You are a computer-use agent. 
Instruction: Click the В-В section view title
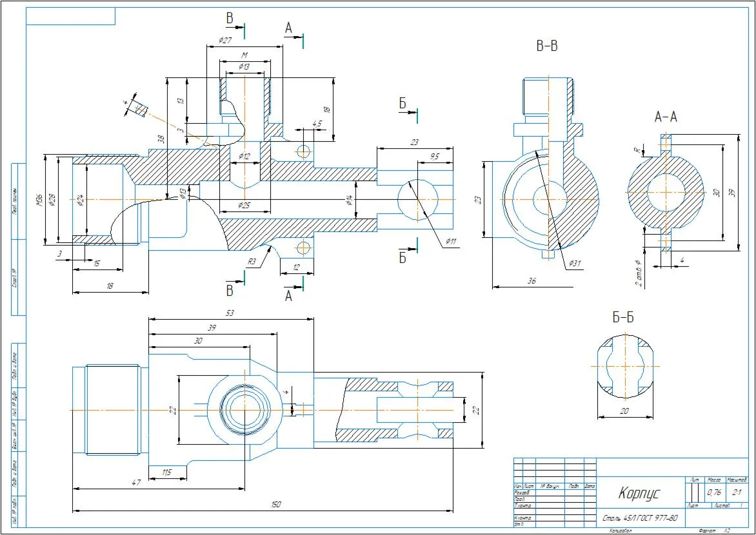[547, 46]
